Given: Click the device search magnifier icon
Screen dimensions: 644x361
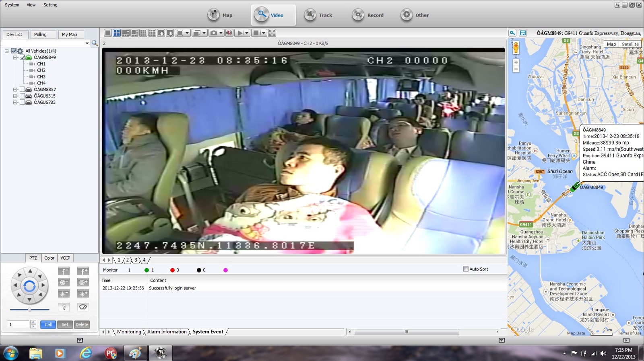Looking at the screenshot, I should click(95, 43).
